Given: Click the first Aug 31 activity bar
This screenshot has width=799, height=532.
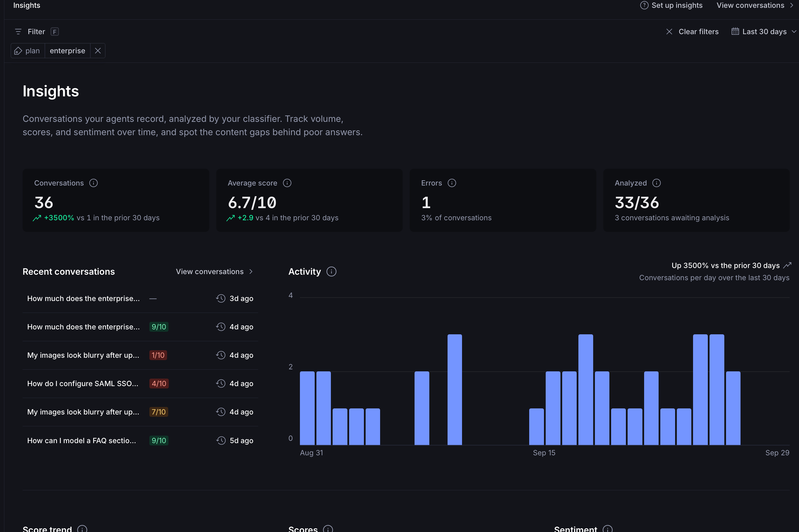Looking at the screenshot, I should [307, 408].
